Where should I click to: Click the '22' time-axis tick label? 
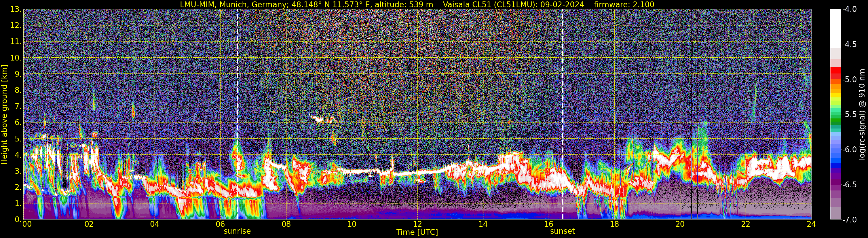coord(746,224)
